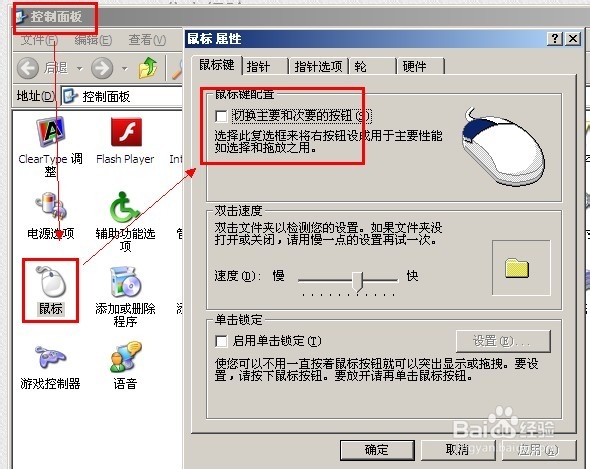This screenshot has height=469, width=590.
Task: Open the 语音 speech icon
Action: coord(125,366)
